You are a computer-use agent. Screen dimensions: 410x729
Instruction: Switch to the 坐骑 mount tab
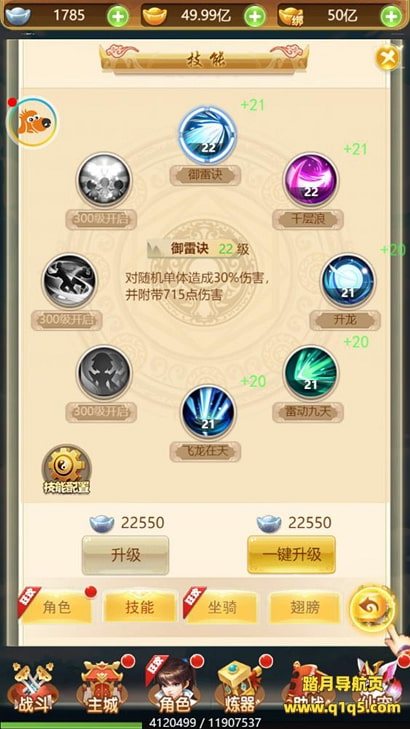tap(221, 608)
